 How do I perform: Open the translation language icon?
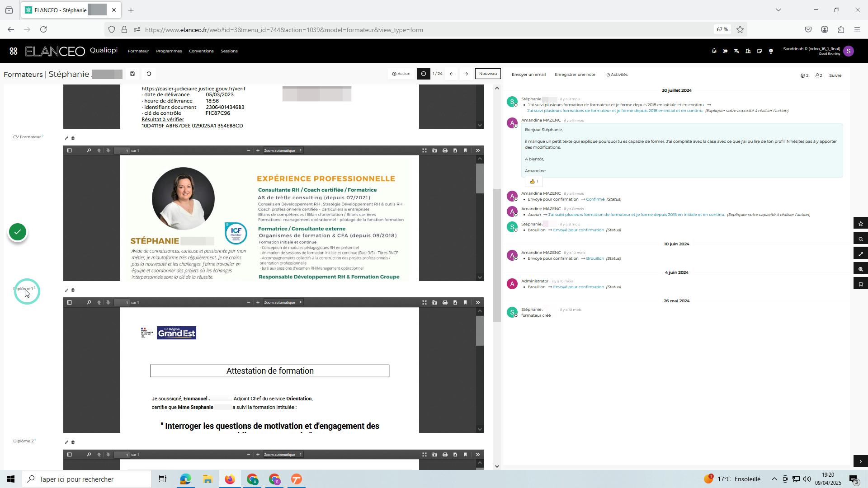tap(736, 51)
